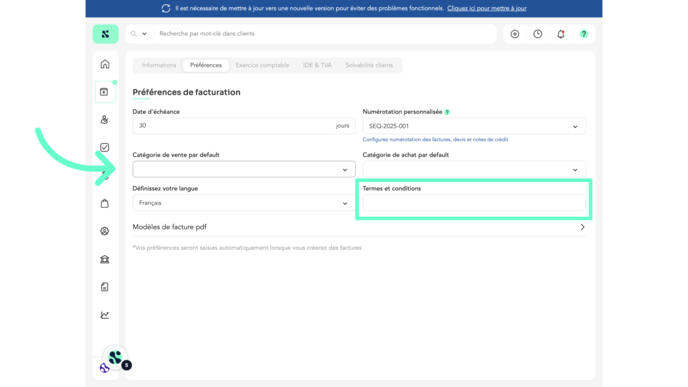Viewport: 688px width, 387px height.
Task: Click the Configurez numérotation des factures link
Action: [x=435, y=140]
